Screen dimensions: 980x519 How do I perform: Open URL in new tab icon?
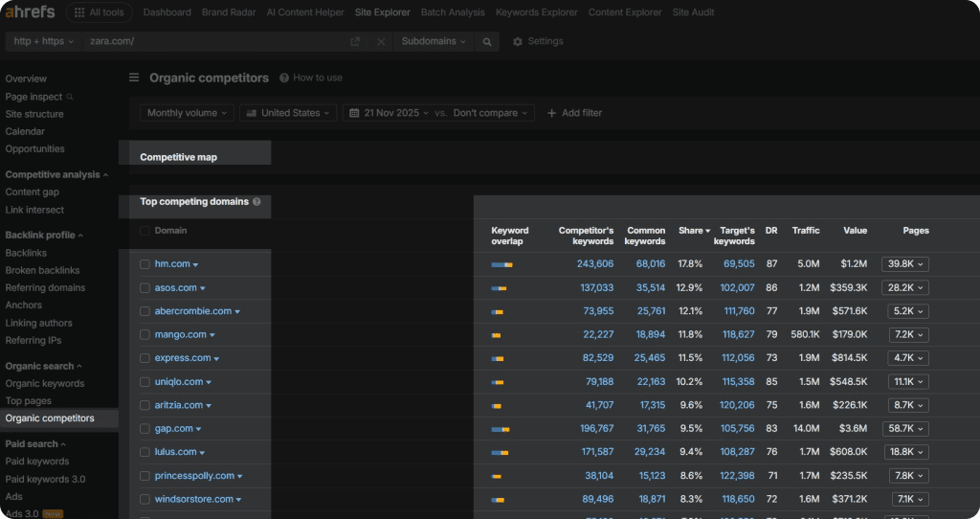(x=355, y=41)
